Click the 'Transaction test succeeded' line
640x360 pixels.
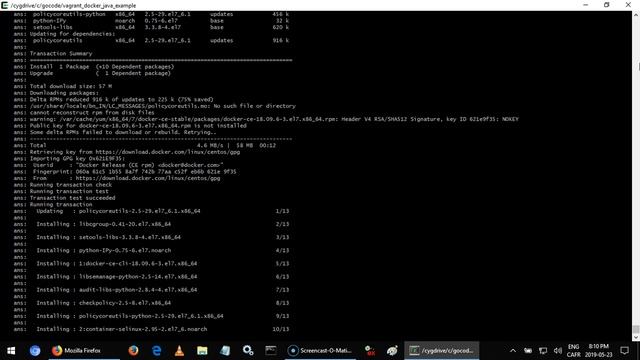click(72, 198)
